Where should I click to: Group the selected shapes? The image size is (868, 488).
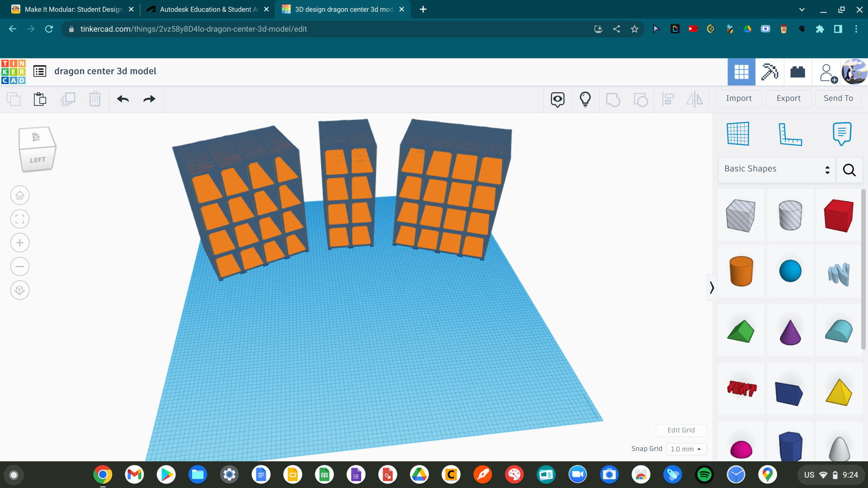pos(613,99)
